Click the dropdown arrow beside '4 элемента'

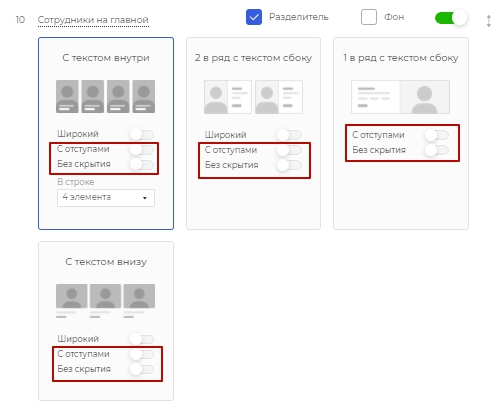pos(145,198)
